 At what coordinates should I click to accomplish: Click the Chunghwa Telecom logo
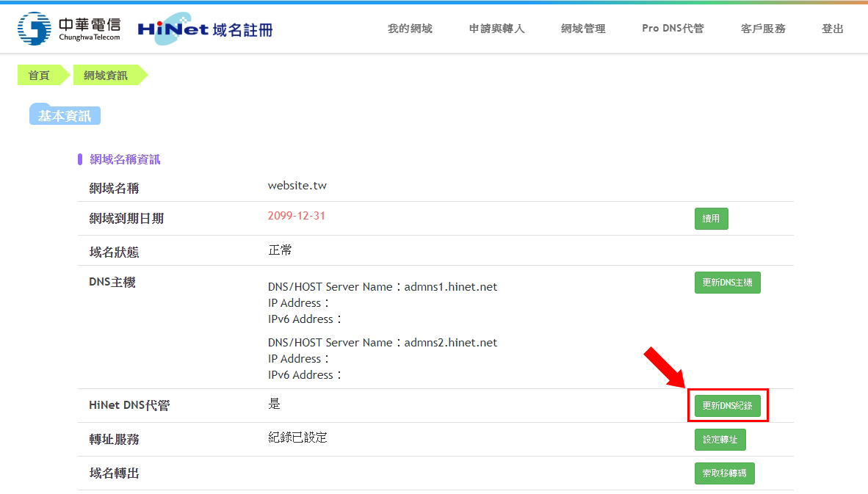(x=69, y=29)
